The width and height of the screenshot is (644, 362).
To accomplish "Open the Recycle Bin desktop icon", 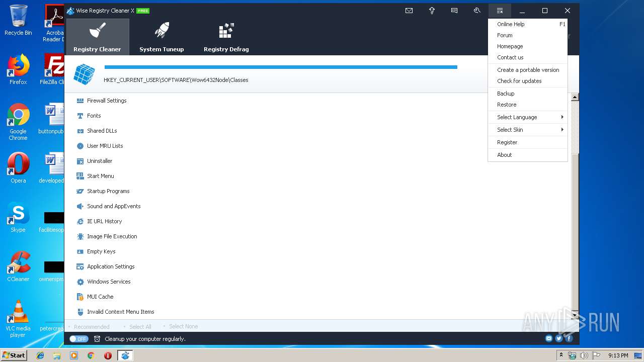I will [x=18, y=21].
